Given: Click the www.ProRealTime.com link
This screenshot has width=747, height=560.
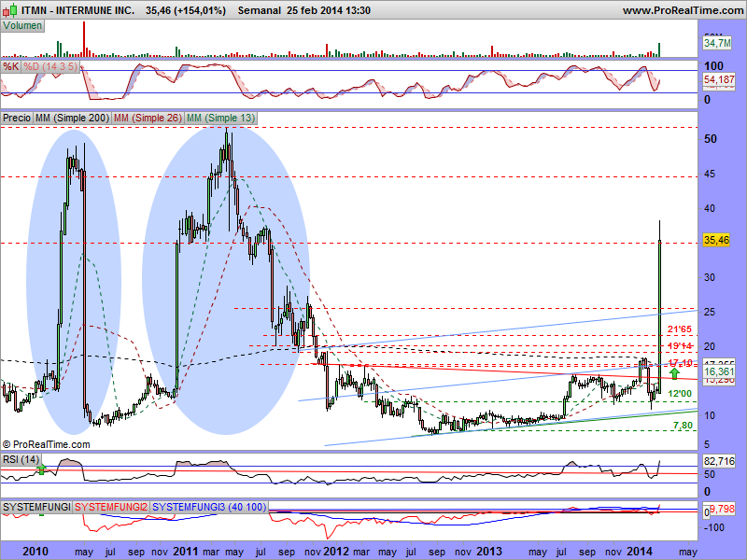Looking at the screenshot, I should pyautogui.click(x=683, y=10).
